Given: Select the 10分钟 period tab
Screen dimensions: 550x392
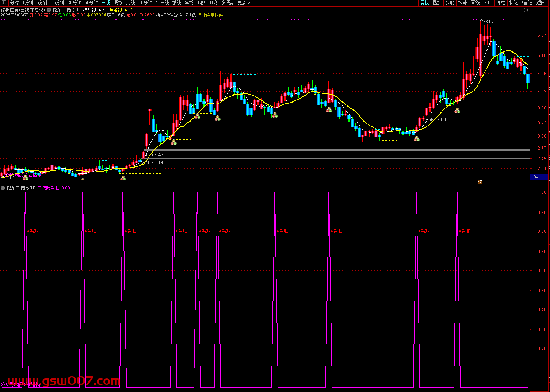Looking at the screenshot, I should (145, 3).
